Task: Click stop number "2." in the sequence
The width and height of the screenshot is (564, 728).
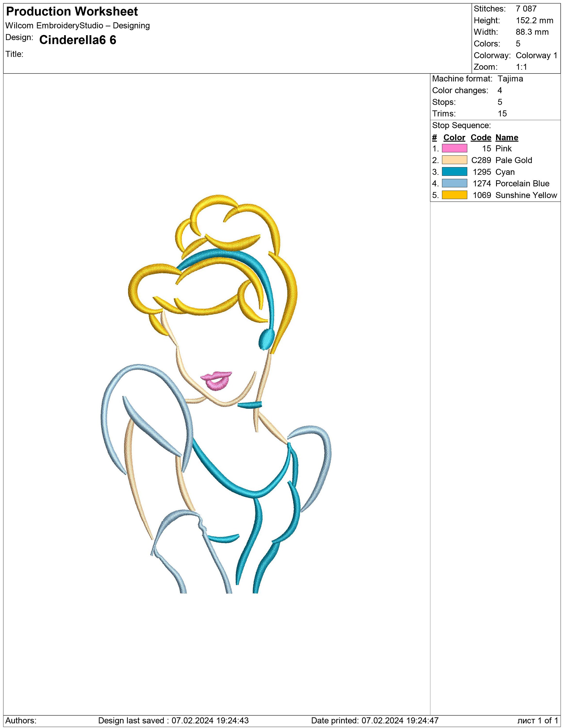Action: click(x=435, y=160)
